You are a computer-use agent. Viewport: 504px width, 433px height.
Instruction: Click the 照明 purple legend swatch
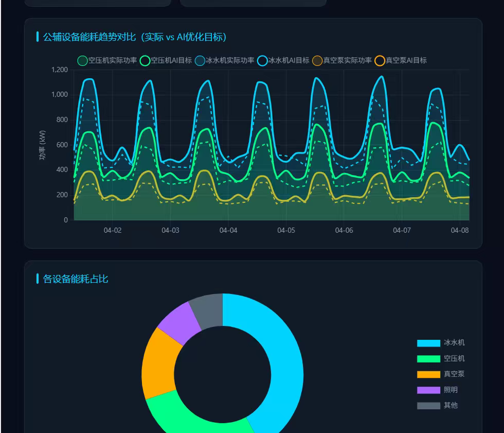[428, 390]
